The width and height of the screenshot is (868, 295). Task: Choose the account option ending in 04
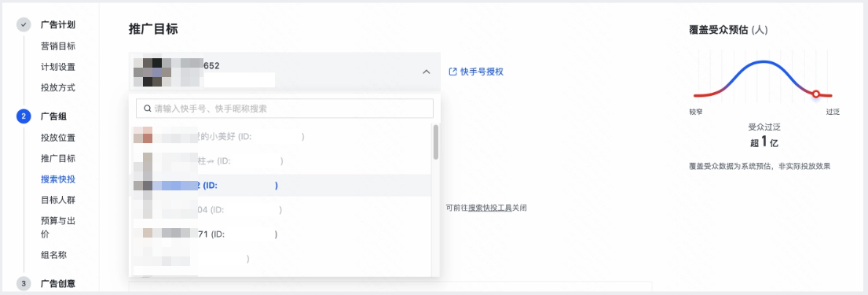click(x=280, y=209)
